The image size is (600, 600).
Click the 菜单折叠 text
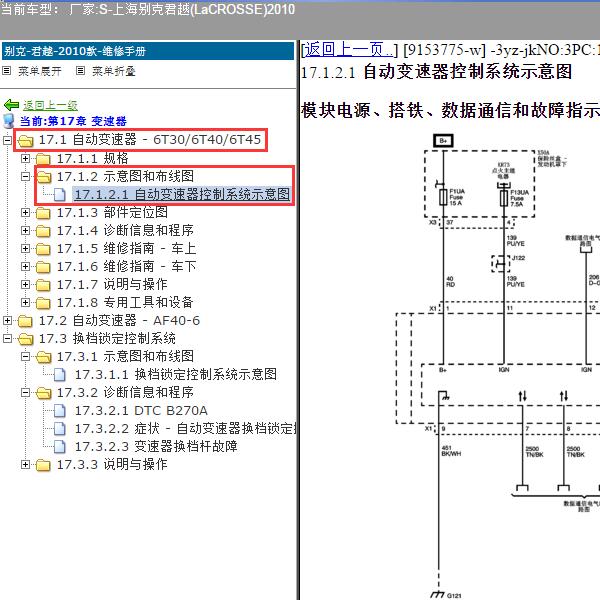114,71
